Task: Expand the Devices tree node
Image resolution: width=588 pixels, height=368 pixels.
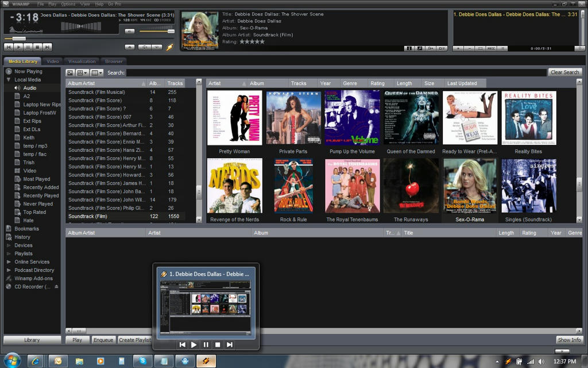Action: [x=8, y=245]
